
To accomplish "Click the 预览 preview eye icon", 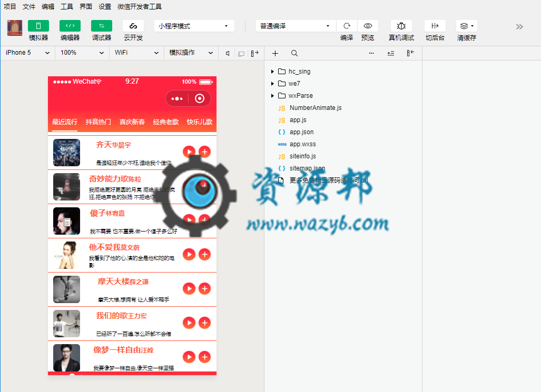I will pyautogui.click(x=368, y=26).
